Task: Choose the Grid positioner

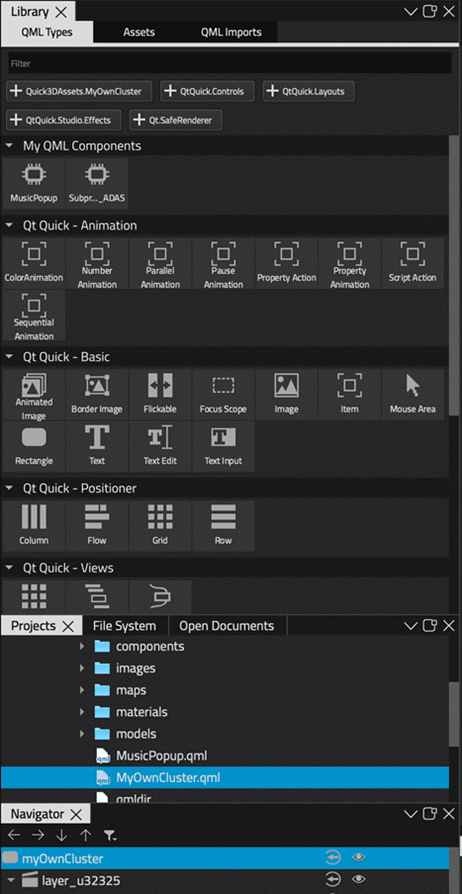Action: click(x=160, y=526)
